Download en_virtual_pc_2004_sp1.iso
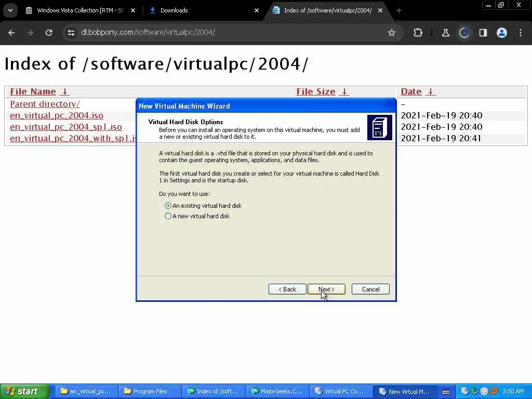 (66, 127)
